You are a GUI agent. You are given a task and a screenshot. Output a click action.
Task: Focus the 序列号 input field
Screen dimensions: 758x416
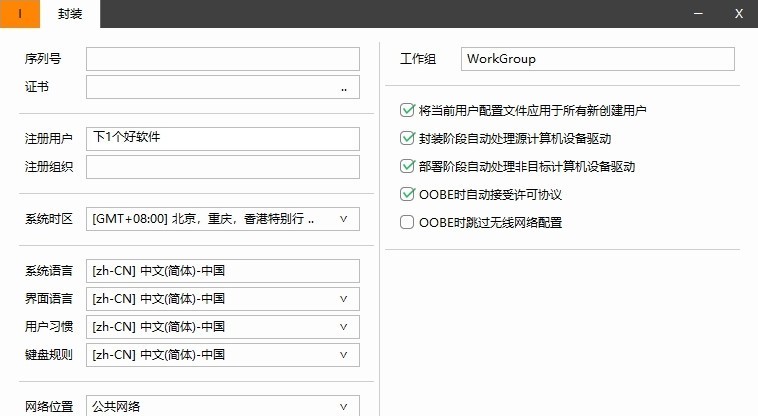point(223,59)
